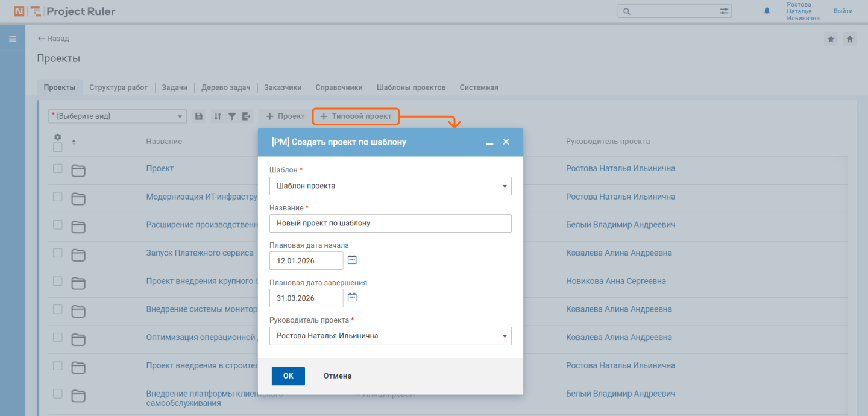
Task: Click the "Отмена" cancel button
Action: (337, 376)
